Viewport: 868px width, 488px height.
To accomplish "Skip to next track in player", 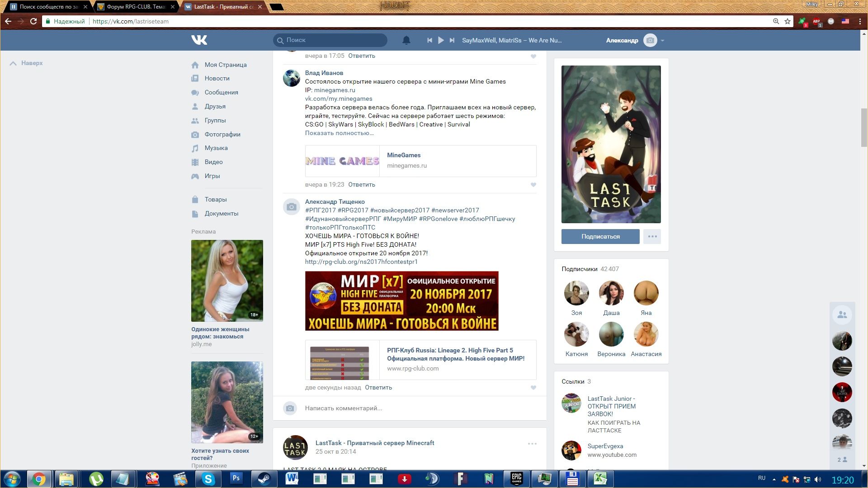I will (452, 40).
